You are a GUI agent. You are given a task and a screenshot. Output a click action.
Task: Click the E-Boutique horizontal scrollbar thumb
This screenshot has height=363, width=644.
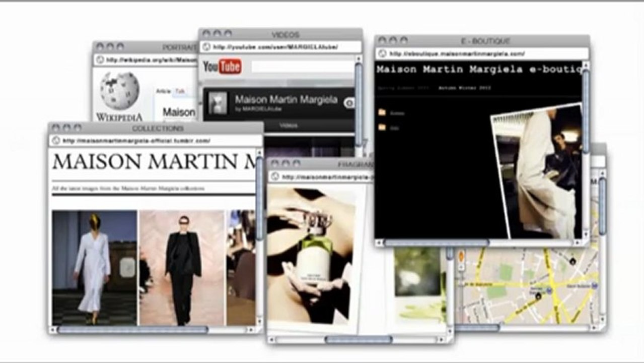[437, 243]
